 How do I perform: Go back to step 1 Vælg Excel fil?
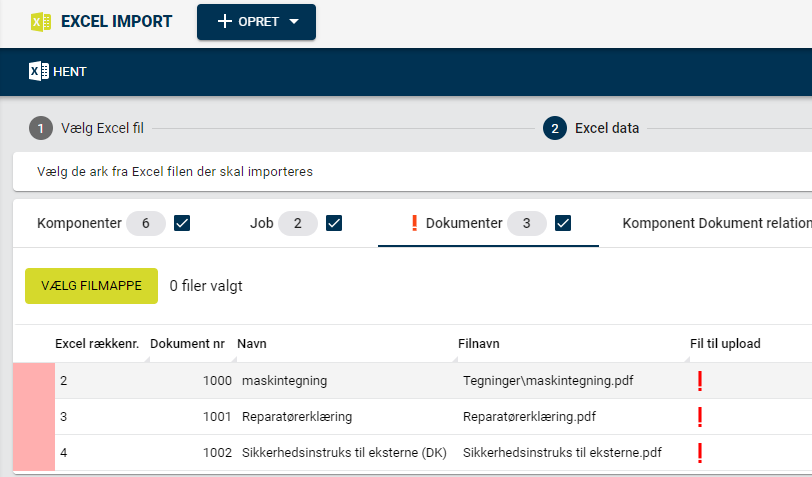click(87, 128)
